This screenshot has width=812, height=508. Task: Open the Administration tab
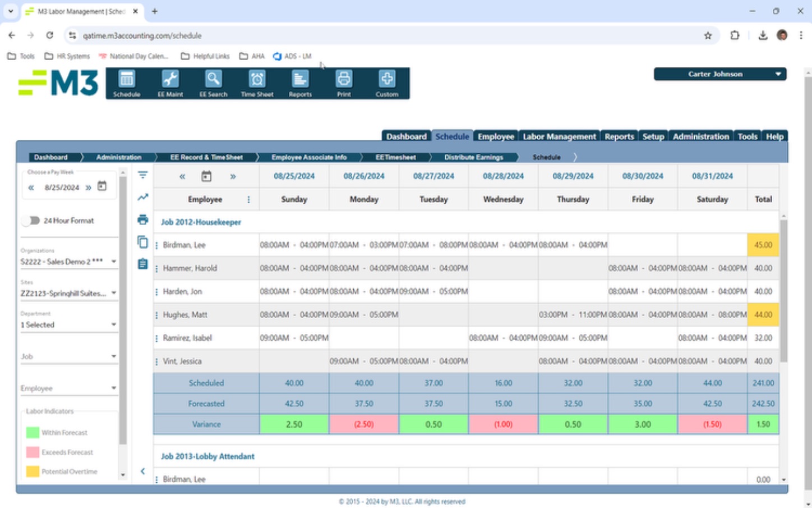click(700, 136)
